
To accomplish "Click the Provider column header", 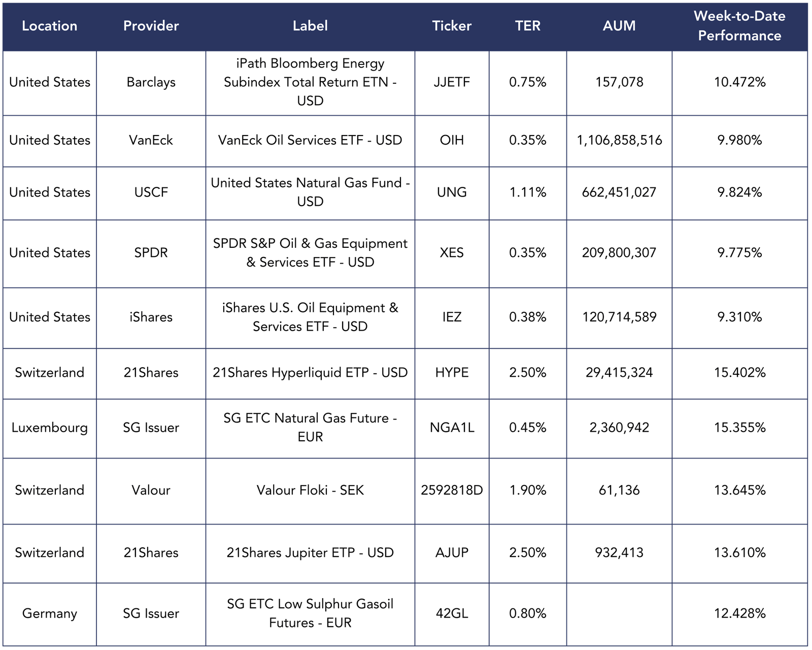I will click(x=151, y=26).
